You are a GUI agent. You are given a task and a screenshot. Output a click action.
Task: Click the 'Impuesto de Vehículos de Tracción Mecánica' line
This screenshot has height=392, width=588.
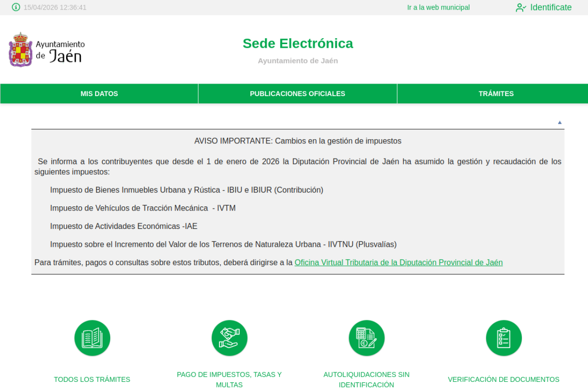pos(143,208)
